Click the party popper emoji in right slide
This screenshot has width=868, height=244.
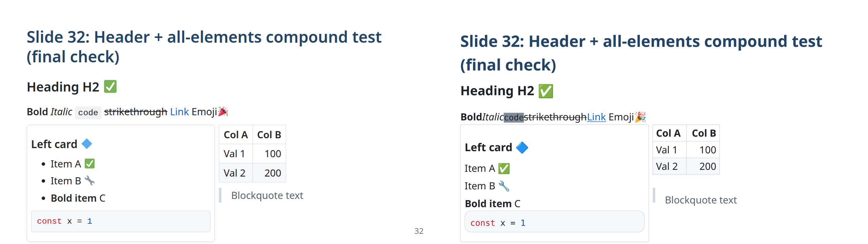coord(640,117)
